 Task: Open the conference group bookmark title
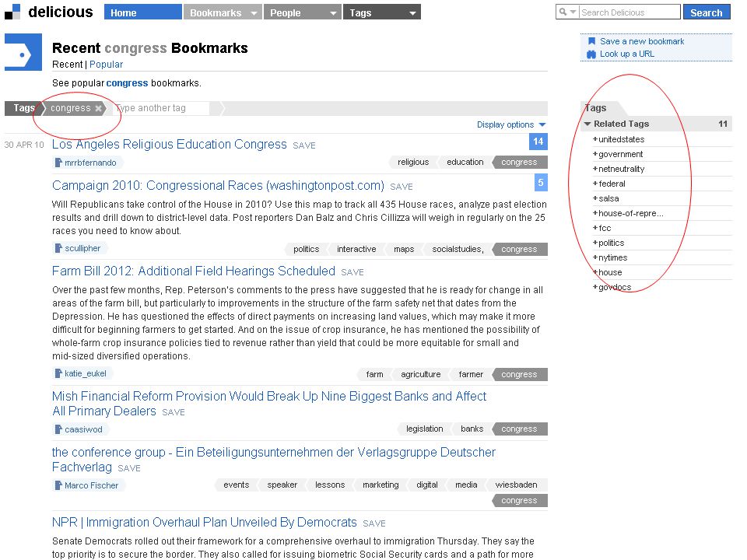[274, 460]
